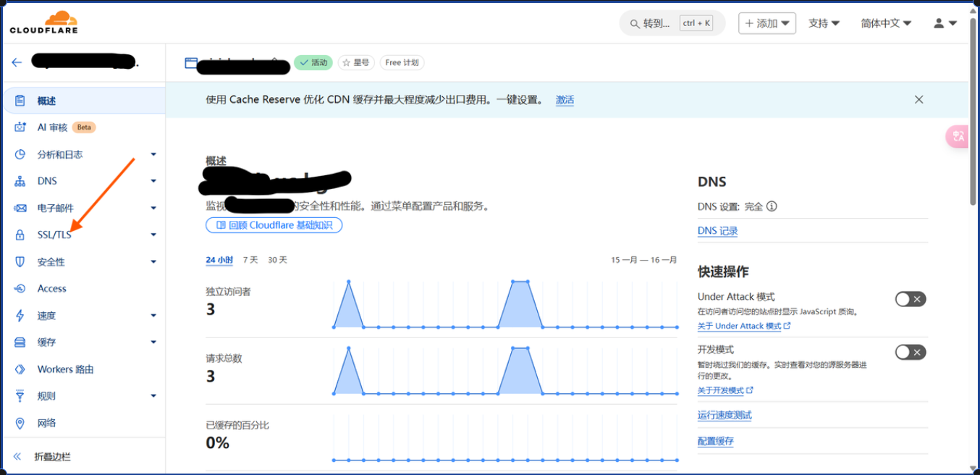Click the SSL/TLS padlock icon
The width and height of the screenshot is (980, 475).
(20, 235)
